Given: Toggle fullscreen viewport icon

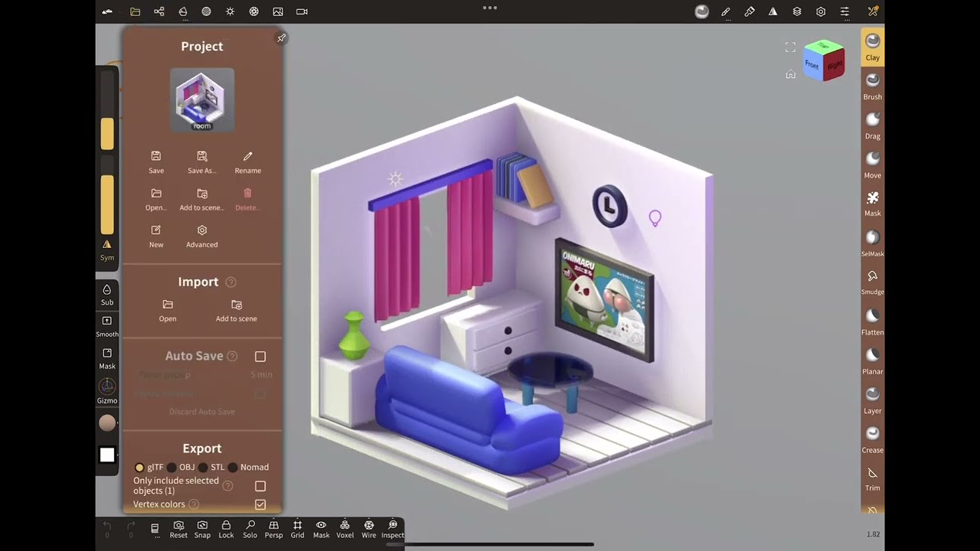Looking at the screenshot, I should coord(790,47).
